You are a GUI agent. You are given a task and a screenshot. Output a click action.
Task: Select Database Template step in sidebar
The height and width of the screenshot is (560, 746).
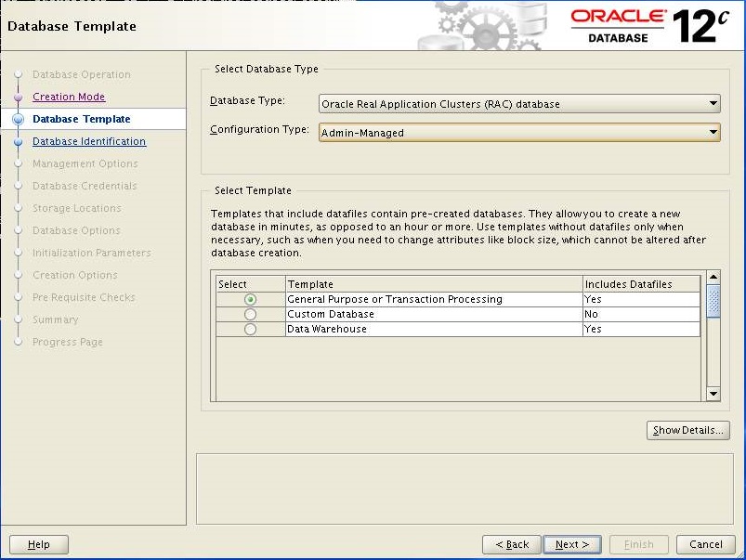tap(82, 119)
